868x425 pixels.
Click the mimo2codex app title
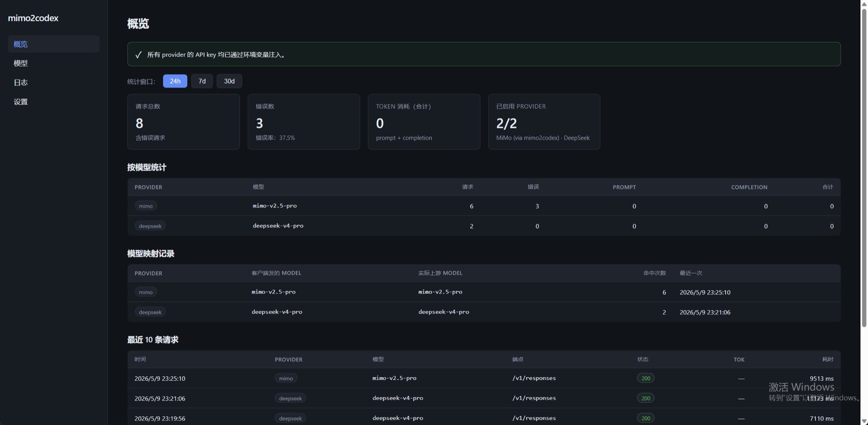33,18
